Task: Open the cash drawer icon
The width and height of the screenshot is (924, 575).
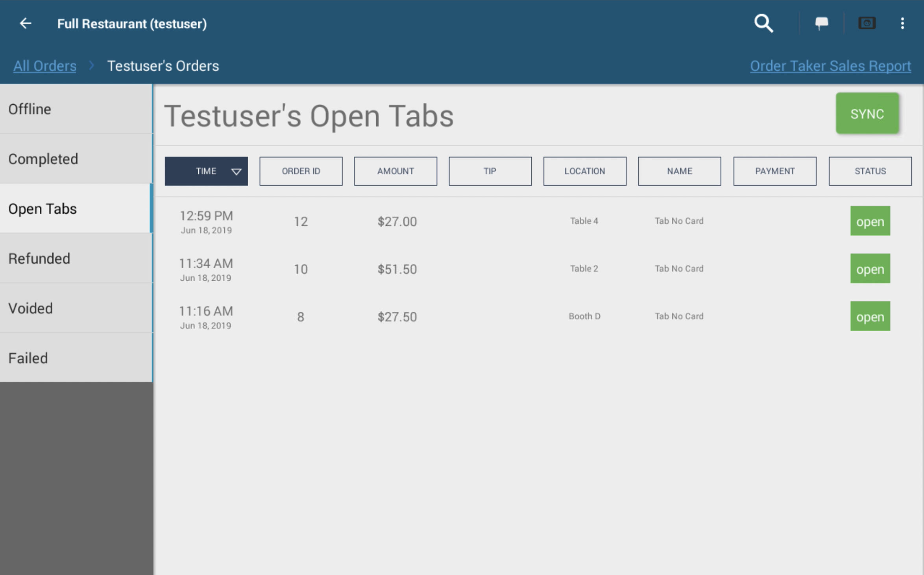Action: click(867, 23)
